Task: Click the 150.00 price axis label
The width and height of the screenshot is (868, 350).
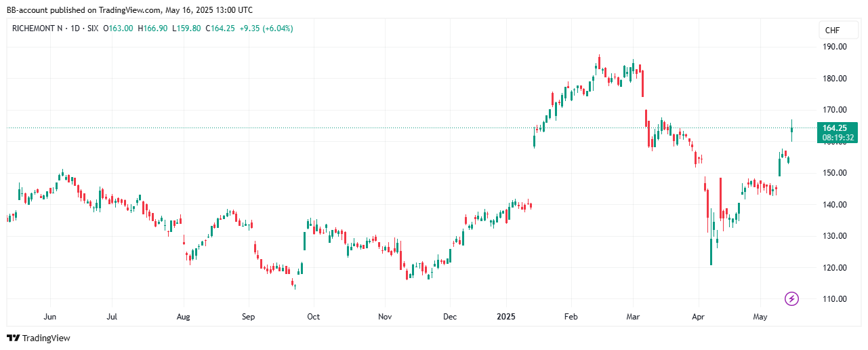Action: click(x=834, y=173)
